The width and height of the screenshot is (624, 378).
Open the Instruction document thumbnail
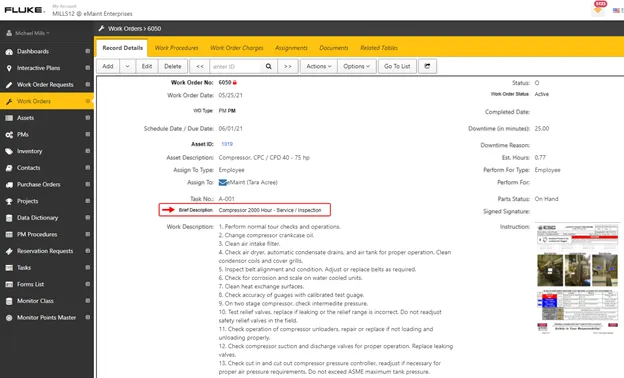pos(577,278)
